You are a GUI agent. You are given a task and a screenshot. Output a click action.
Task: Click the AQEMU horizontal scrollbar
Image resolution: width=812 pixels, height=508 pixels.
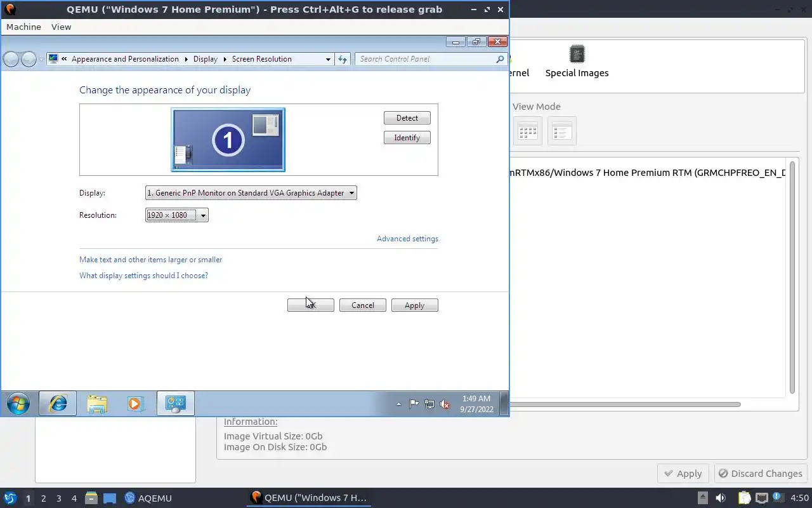(x=625, y=404)
